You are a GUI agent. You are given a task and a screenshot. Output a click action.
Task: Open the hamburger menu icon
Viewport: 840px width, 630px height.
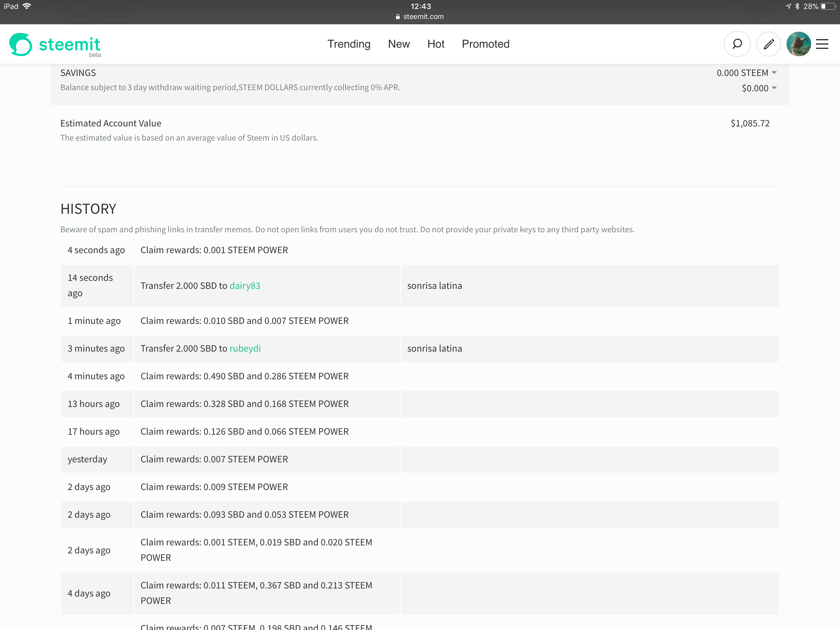pos(822,44)
